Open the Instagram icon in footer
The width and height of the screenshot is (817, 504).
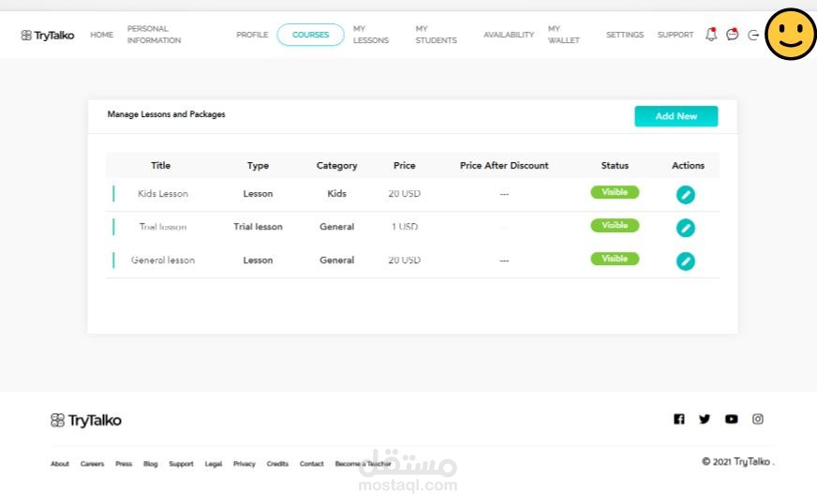click(x=758, y=419)
